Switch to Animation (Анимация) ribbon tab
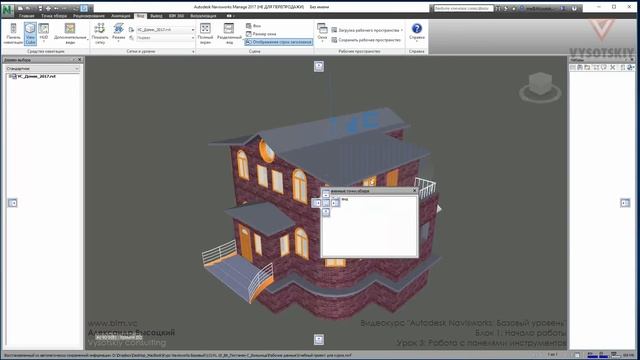640x360 pixels. click(121, 16)
